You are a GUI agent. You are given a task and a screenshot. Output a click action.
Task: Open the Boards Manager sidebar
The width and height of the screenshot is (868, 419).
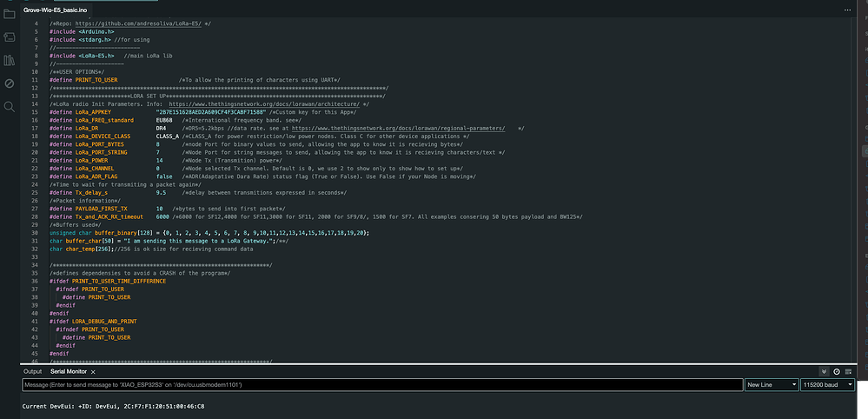point(9,37)
